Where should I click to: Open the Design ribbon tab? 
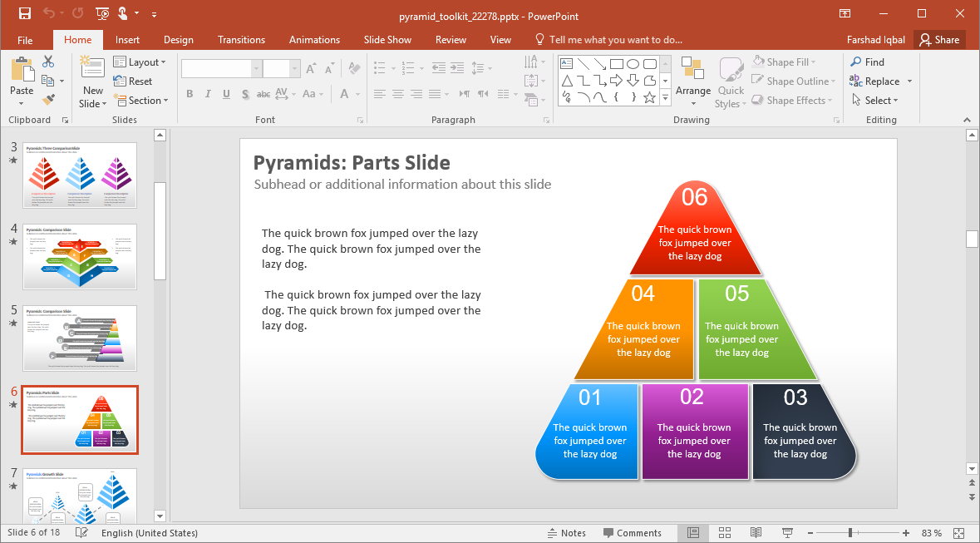click(178, 40)
